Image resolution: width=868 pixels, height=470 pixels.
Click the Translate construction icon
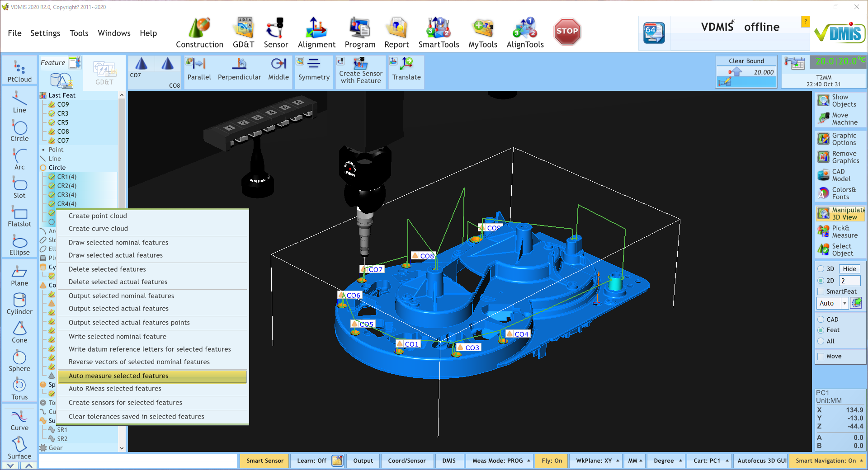pyautogui.click(x=406, y=70)
